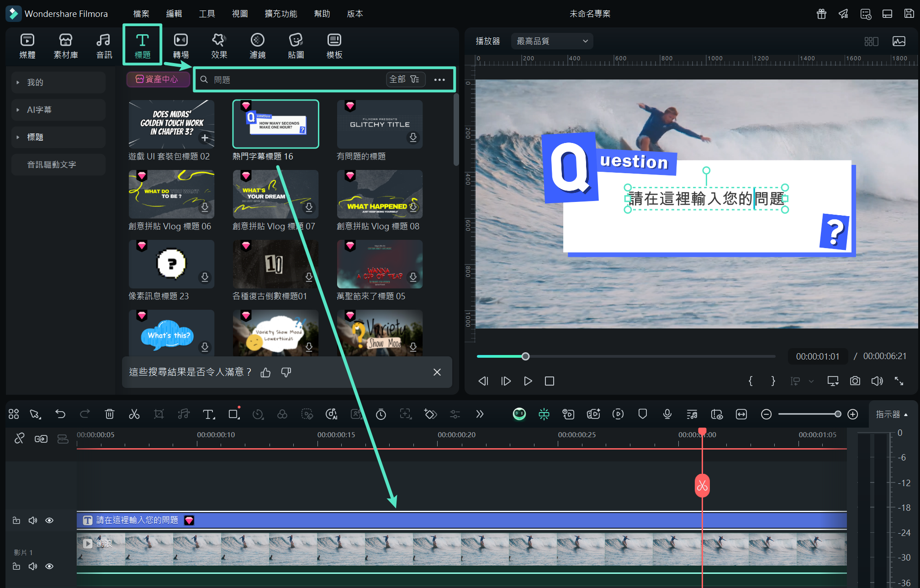The image size is (920, 588).
Task: Undo the last action
Action: click(60, 414)
